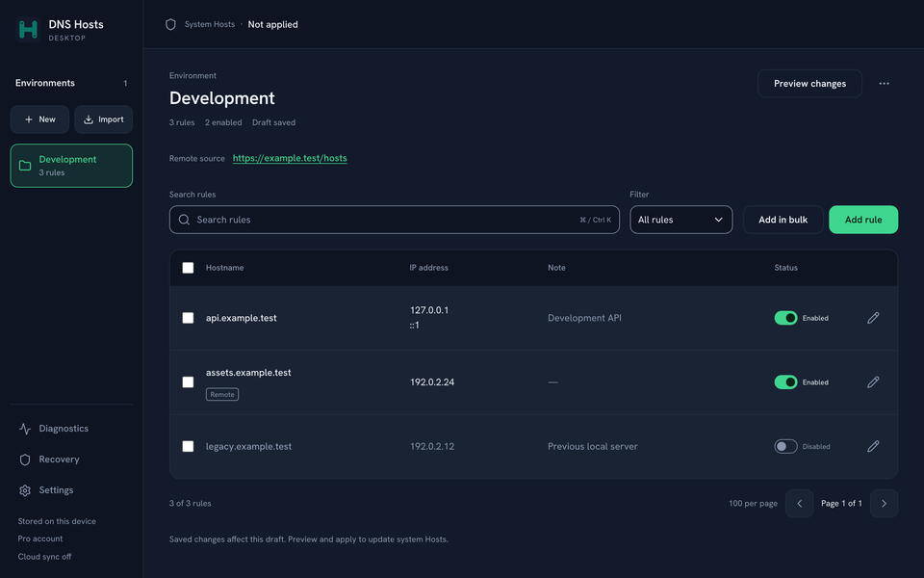The width and height of the screenshot is (924, 578).
Task: Open Settings in the sidebar
Action: click(x=71, y=490)
